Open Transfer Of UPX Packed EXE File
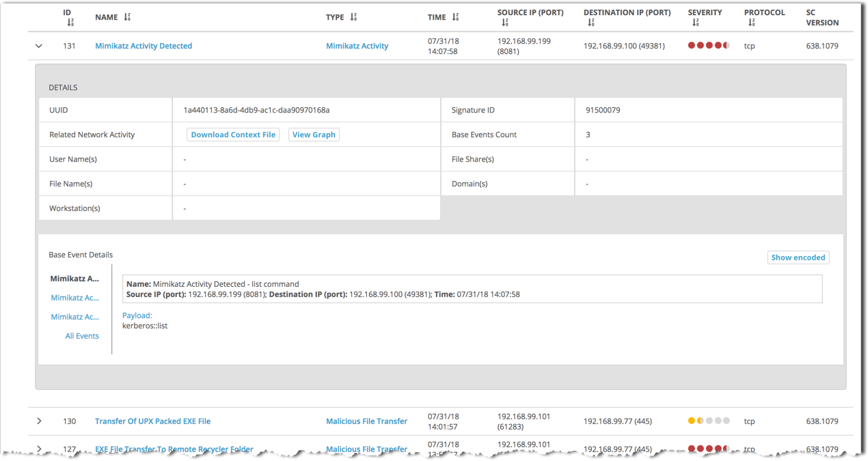Viewport: 868px width, 461px height. coord(152,421)
